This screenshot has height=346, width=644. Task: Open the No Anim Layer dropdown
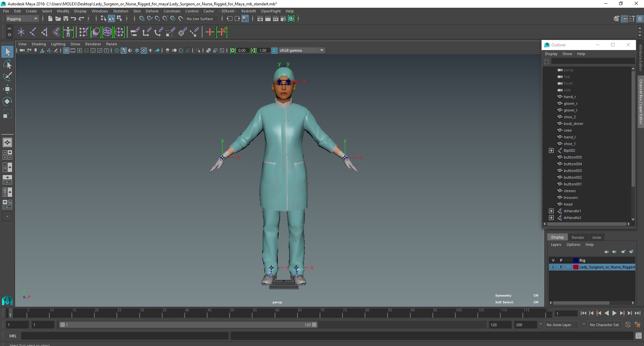coord(562,325)
